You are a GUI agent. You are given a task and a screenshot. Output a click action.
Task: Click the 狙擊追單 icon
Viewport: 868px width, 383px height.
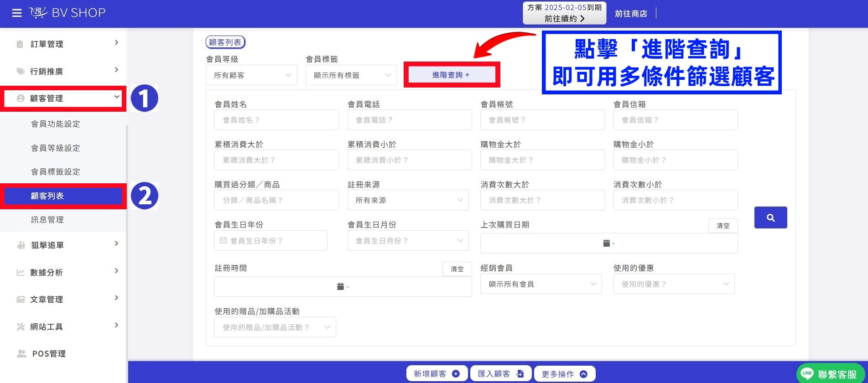(21, 245)
